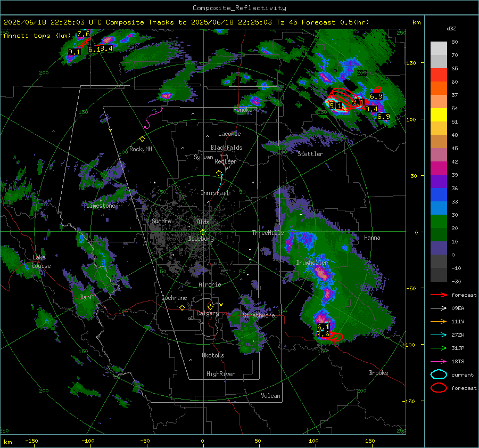The image size is (479, 448).
Task: Click the yellow diamond marker near RockyMH
Action: coord(142,139)
